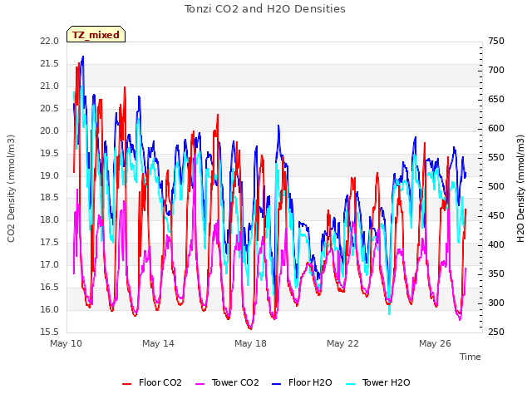Click the 20.0 left axis value
This screenshot has width=532, height=399.
pyautogui.click(x=50, y=131)
